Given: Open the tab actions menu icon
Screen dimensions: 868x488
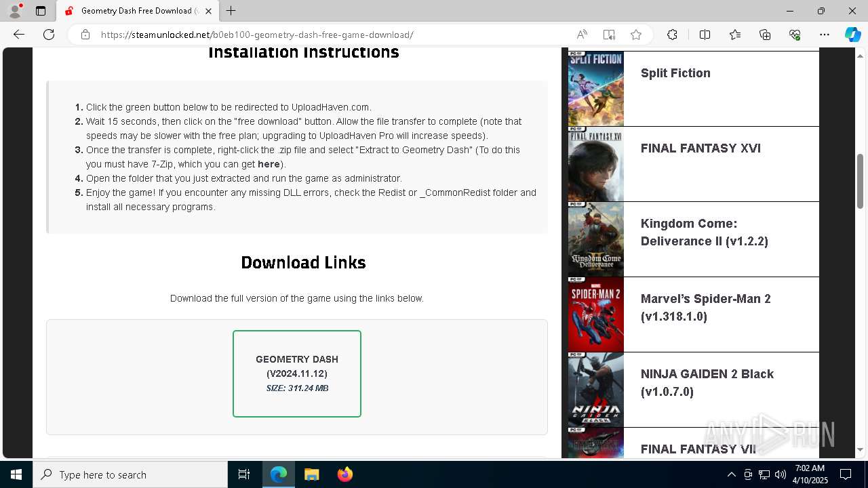Looking at the screenshot, I should tap(41, 11).
